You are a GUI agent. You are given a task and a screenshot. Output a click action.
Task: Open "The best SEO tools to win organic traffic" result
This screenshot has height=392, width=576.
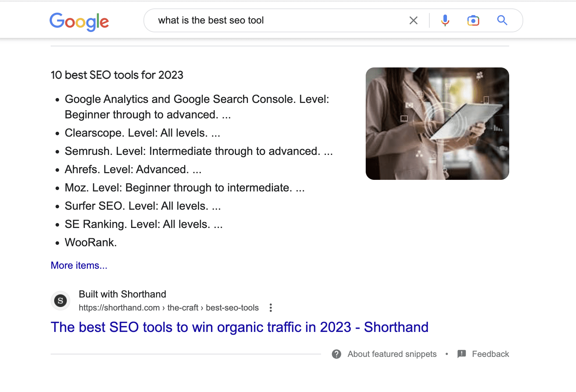[239, 327]
